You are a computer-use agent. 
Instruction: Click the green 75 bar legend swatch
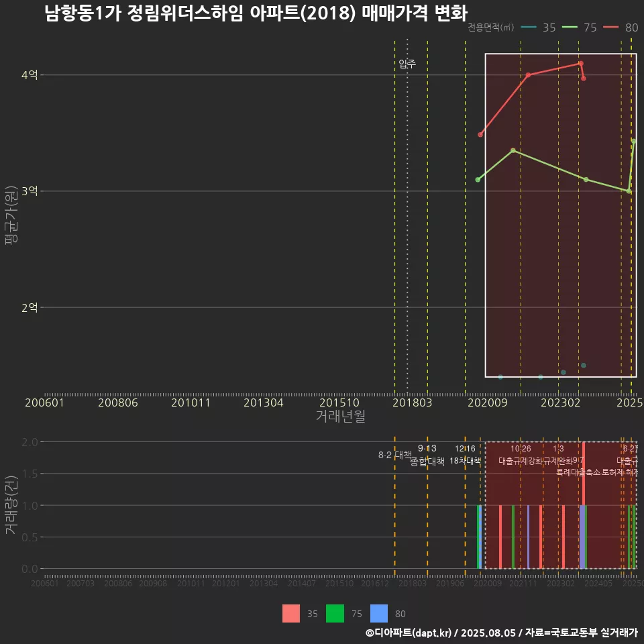(x=335, y=614)
